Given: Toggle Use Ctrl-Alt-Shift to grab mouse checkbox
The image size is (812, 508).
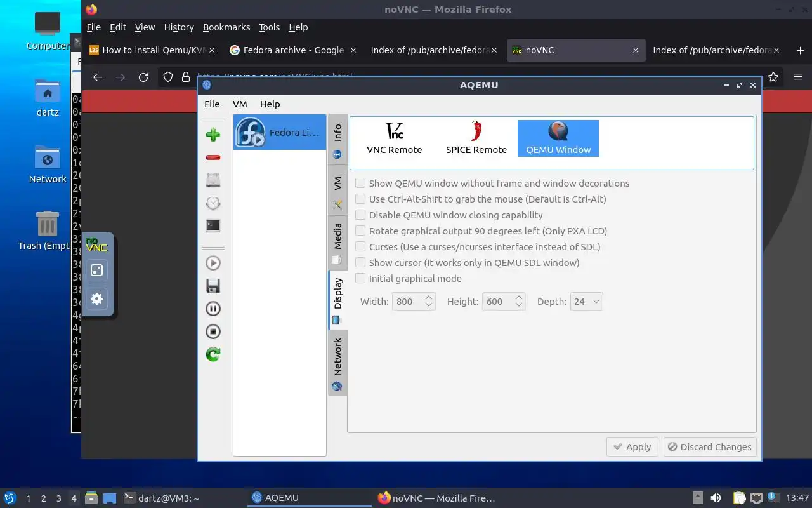Looking at the screenshot, I should coord(360,199).
